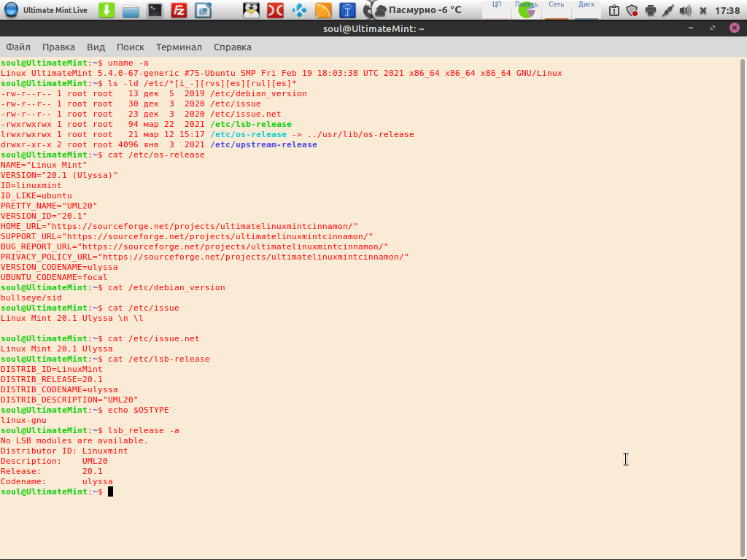747x560 pixels.
Task: Click the /etc/debian_version entry in the listing
Action: click(259, 94)
